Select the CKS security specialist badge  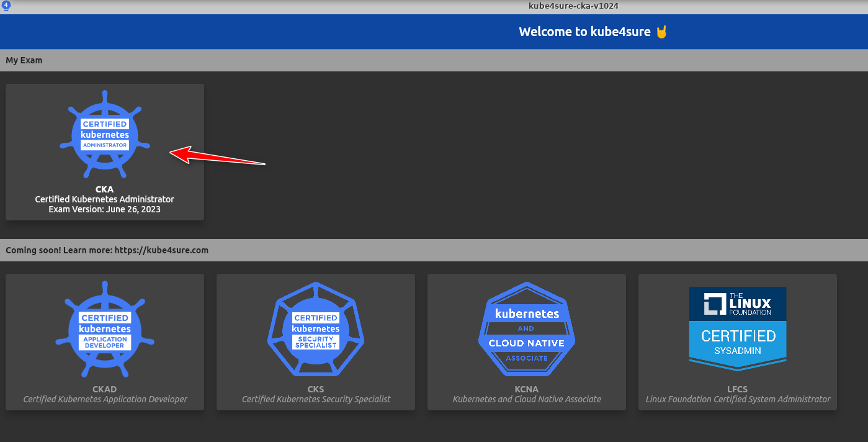click(x=316, y=328)
